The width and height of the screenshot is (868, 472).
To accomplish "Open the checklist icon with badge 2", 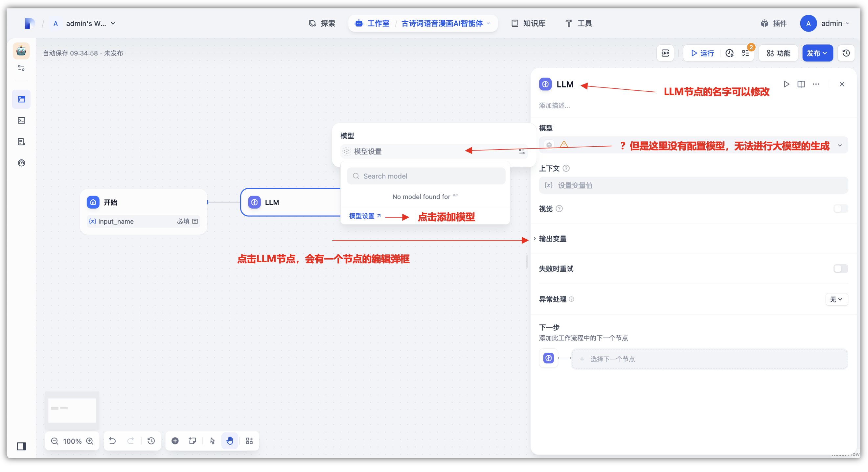I will [x=745, y=53].
